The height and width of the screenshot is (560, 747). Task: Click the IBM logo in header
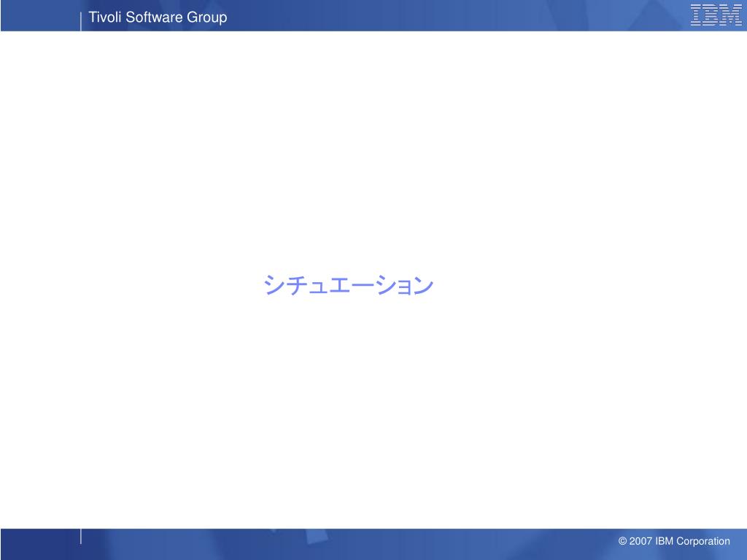(716, 15)
